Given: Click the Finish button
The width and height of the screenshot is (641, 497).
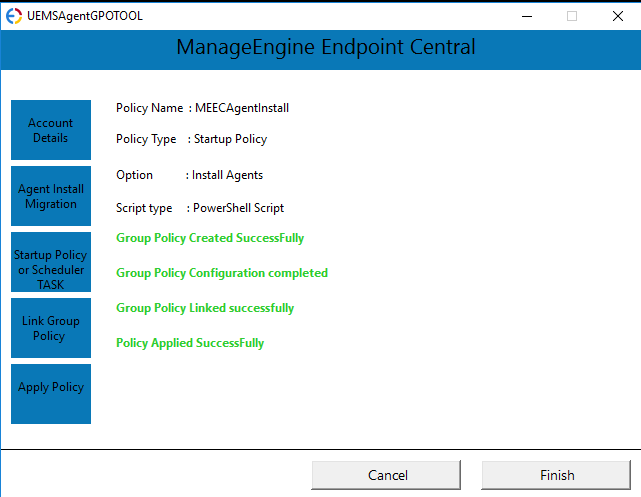Looking at the screenshot, I should (x=556, y=475).
